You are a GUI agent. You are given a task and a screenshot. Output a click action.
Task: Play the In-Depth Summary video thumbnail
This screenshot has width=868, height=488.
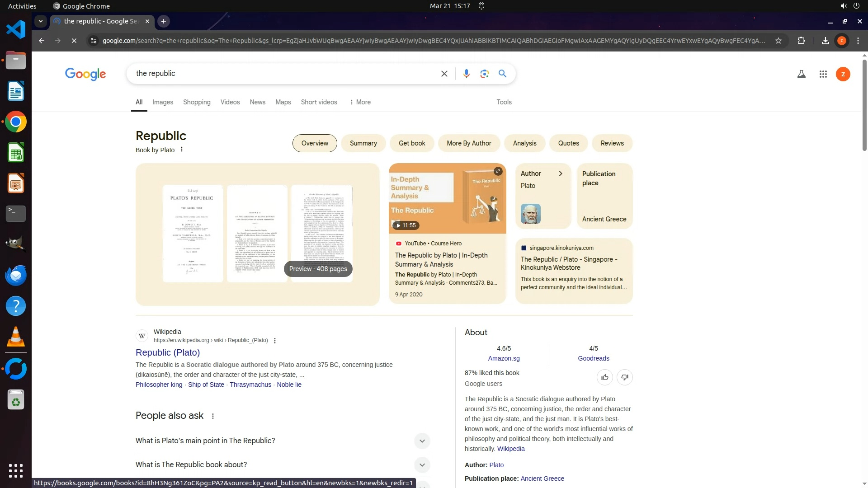[x=447, y=199]
